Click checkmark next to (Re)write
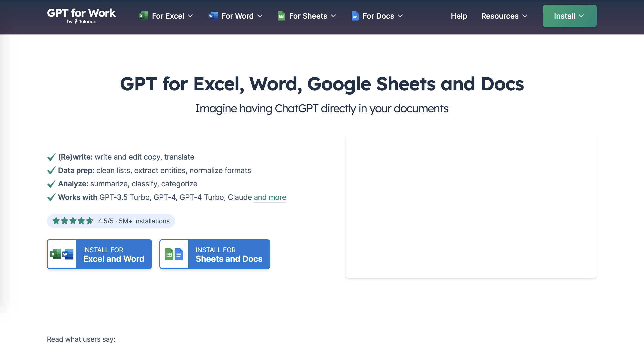644x348 pixels. pos(51,157)
